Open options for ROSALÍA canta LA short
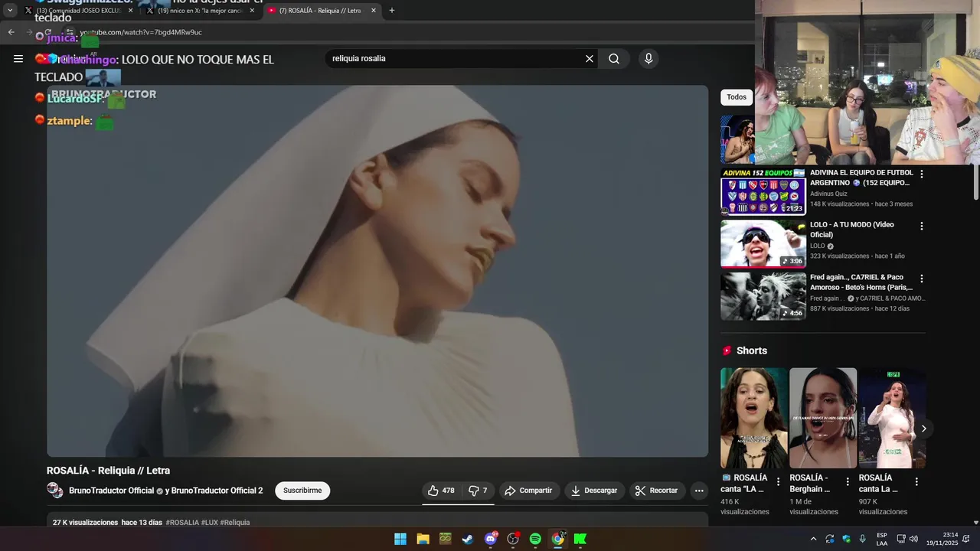980x551 pixels. coord(779,481)
